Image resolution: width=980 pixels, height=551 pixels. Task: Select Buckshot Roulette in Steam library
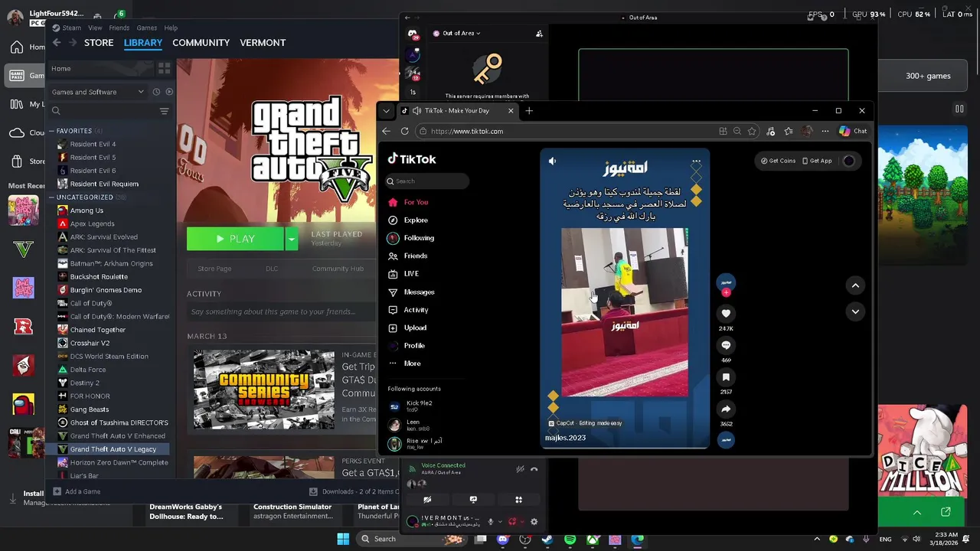coord(99,276)
